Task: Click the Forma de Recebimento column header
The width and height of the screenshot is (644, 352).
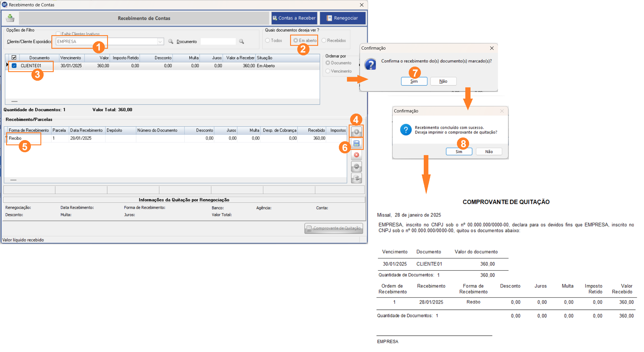Action: [29, 130]
